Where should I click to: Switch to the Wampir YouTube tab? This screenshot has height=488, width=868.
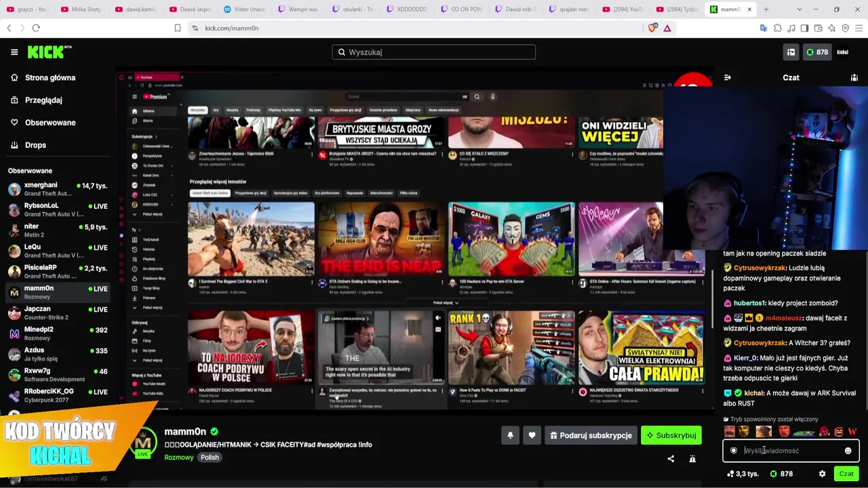click(x=299, y=9)
